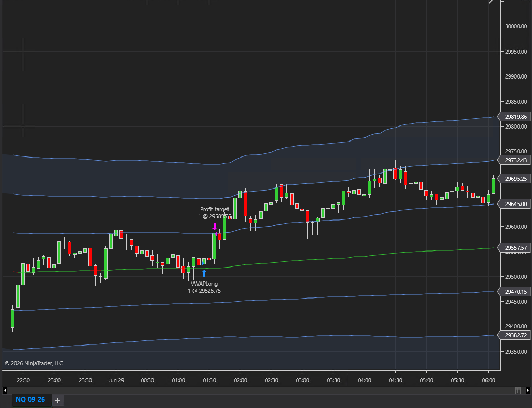Click the 29900.00 price axis label
Image resolution: width=532 pixels, height=408 pixels.
click(x=516, y=76)
